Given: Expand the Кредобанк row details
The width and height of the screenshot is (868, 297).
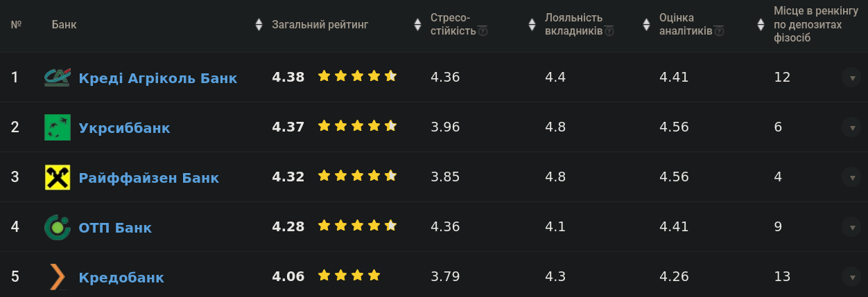Looking at the screenshot, I should click(x=851, y=277).
